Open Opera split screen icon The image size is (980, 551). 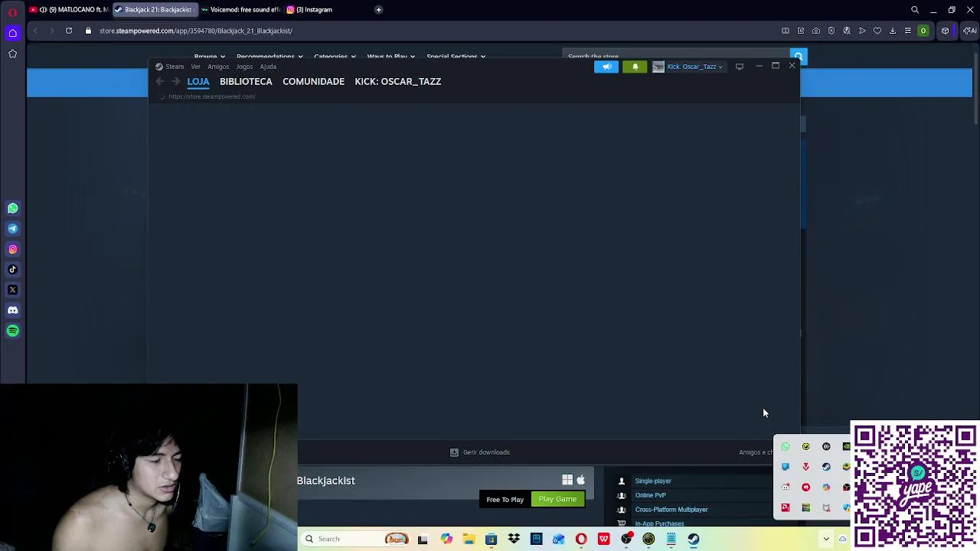(x=785, y=31)
